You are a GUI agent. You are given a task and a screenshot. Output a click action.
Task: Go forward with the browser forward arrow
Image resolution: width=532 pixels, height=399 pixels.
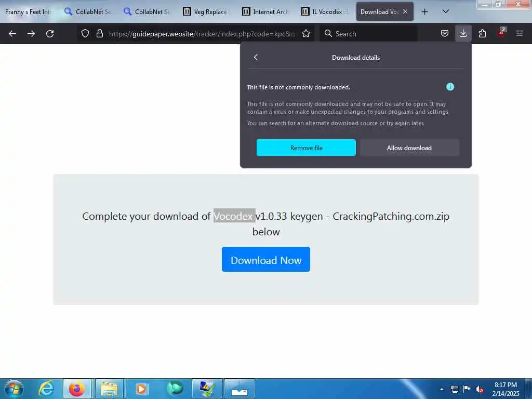[x=31, y=34]
